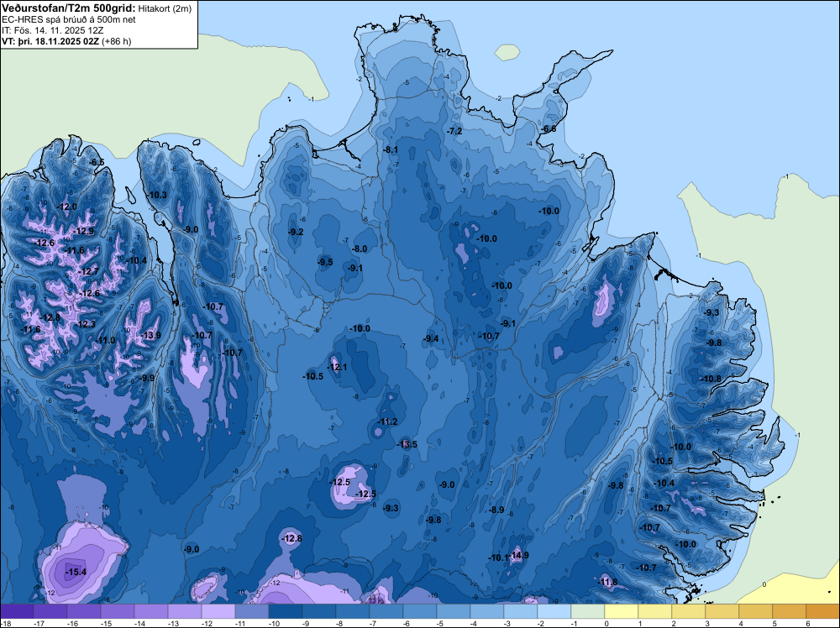Select the line "EC-HRES spá brúuð á 500m net"
Image resolution: width=840 pixels, height=628 pixels.
coord(69,19)
